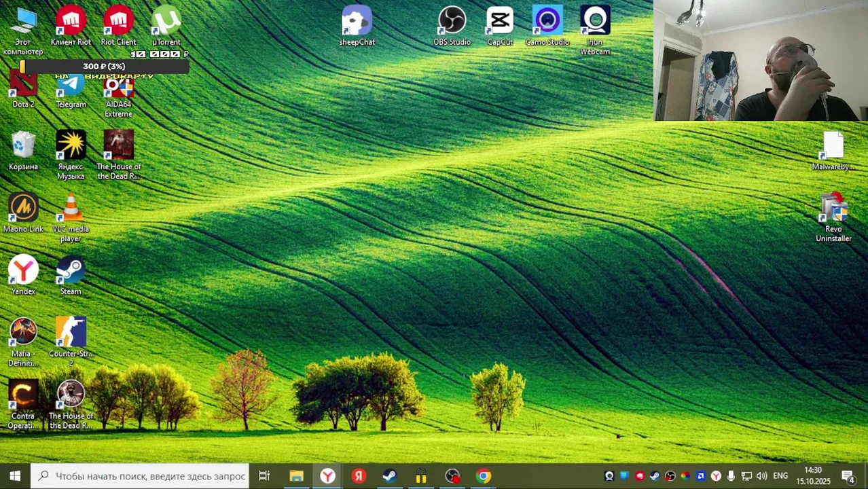Click the OBS tray icon
Screen dimensions: 868x489
coord(670,476)
